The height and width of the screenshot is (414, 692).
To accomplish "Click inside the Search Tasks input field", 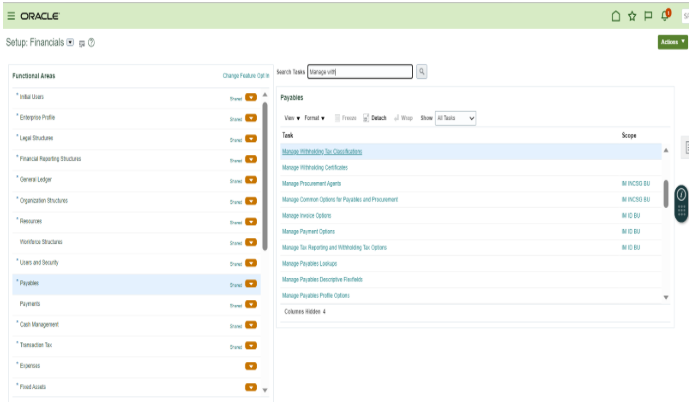I will 360,72.
